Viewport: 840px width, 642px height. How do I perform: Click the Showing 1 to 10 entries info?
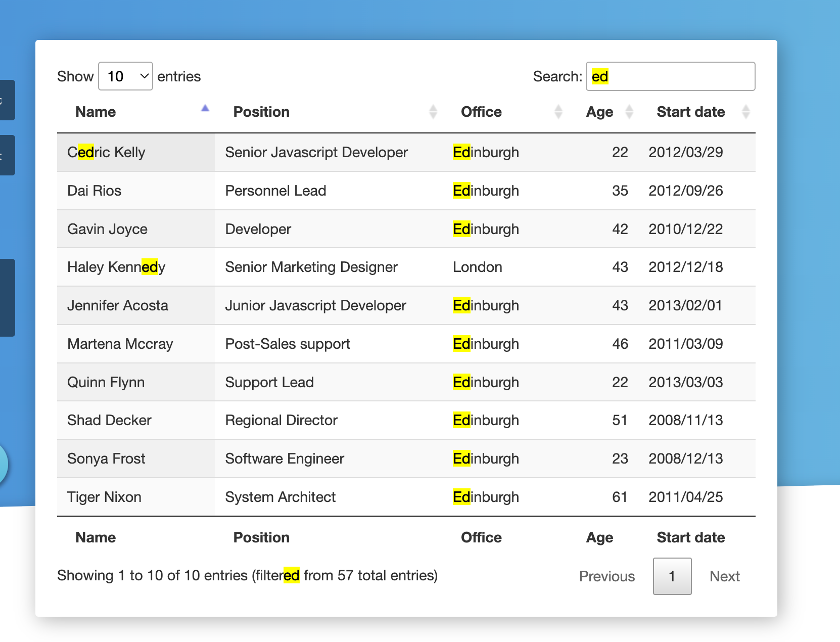tap(247, 575)
